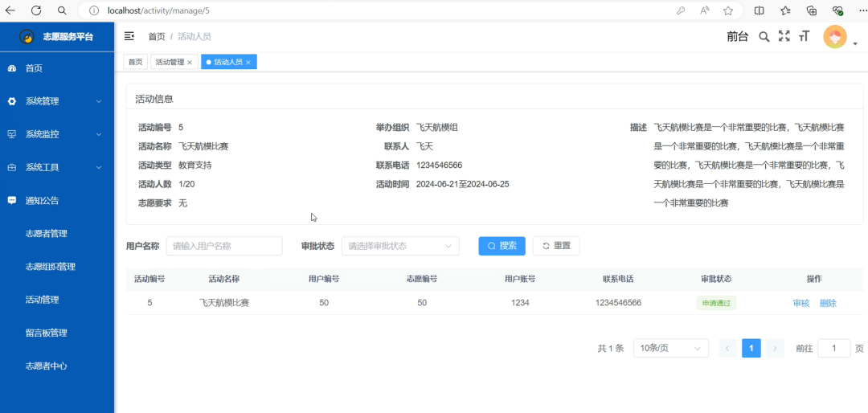
Task: Expand the 系统工具 submenu arrow
Action: (x=99, y=168)
